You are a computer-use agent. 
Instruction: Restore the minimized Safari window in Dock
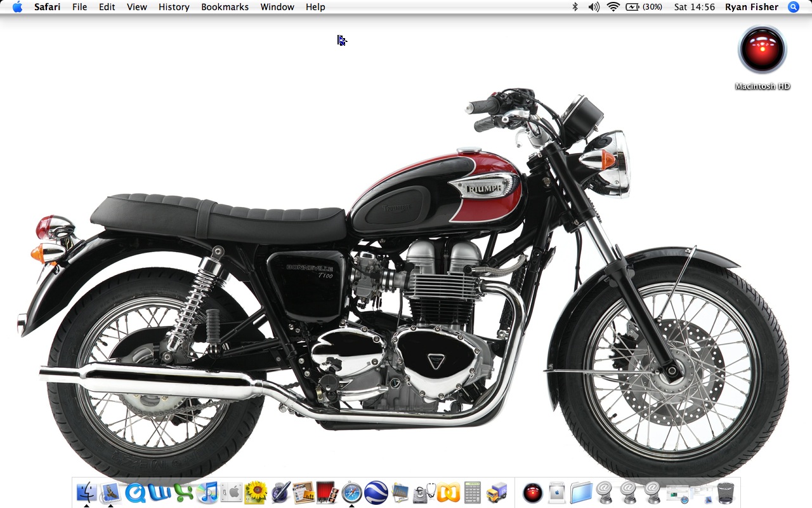[678, 494]
